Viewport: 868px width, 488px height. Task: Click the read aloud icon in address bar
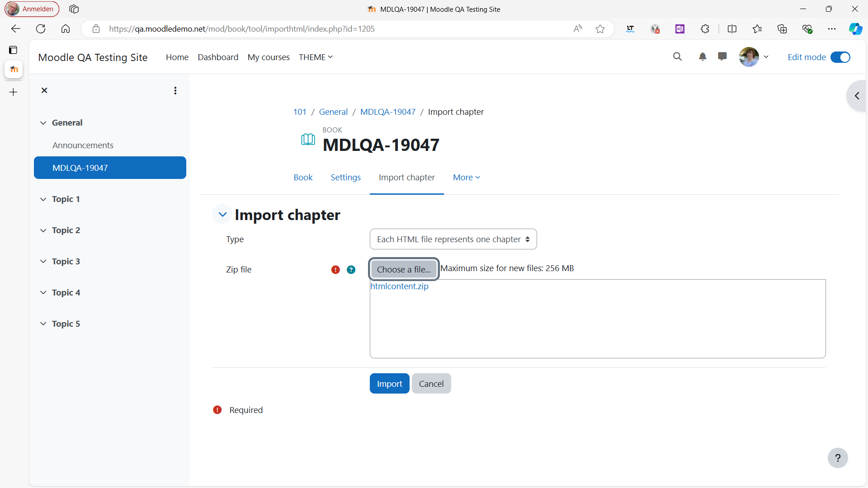tap(577, 29)
